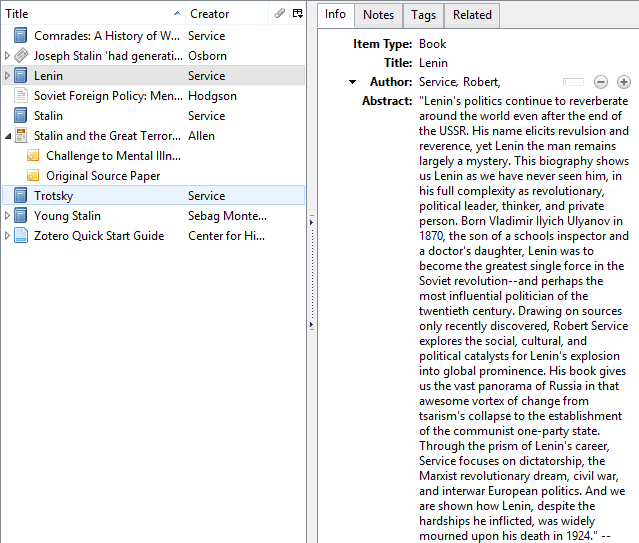The width and height of the screenshot is (639, 543).
Task: Click the journal icon beside Stalin and the Great Terror
Action: (x=21, y=135)
